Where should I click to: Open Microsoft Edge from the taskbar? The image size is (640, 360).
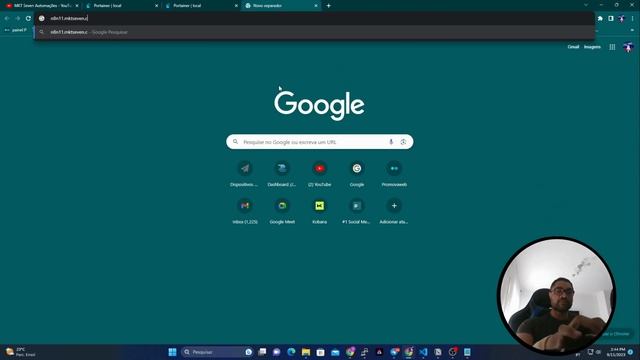[291, 352]
